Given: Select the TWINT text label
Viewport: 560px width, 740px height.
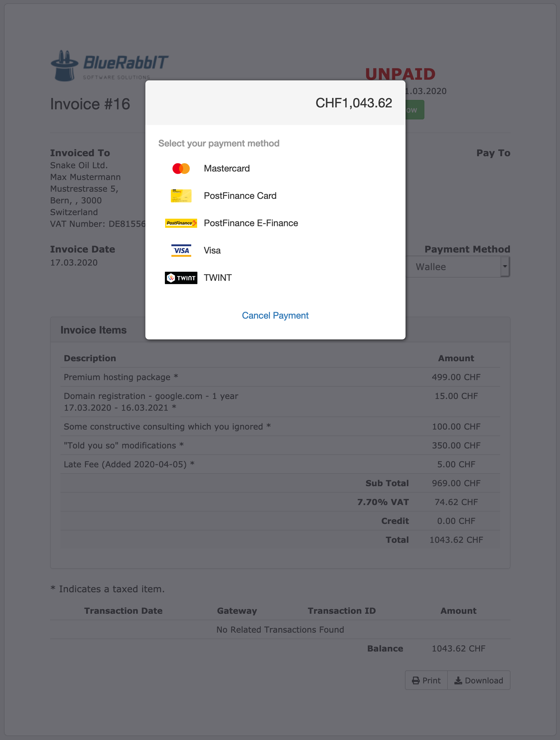Looking at the screenshot, I should [x=217, y=278].
